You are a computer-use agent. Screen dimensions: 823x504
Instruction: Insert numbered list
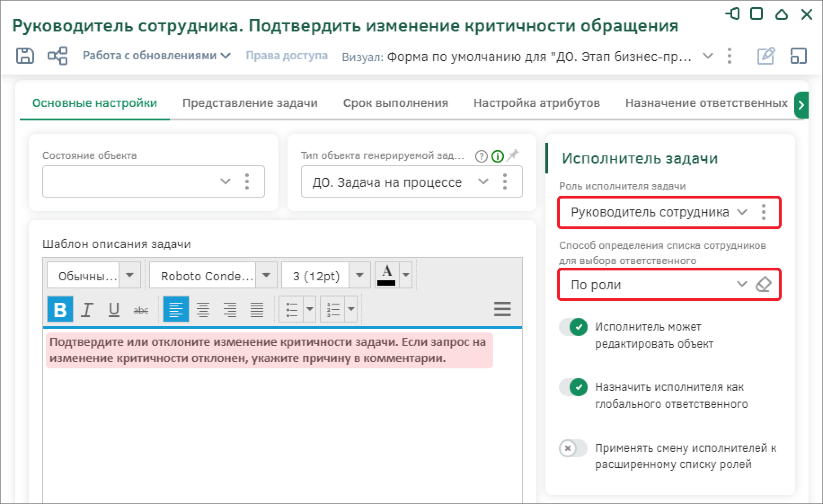(x=333, y=309)
